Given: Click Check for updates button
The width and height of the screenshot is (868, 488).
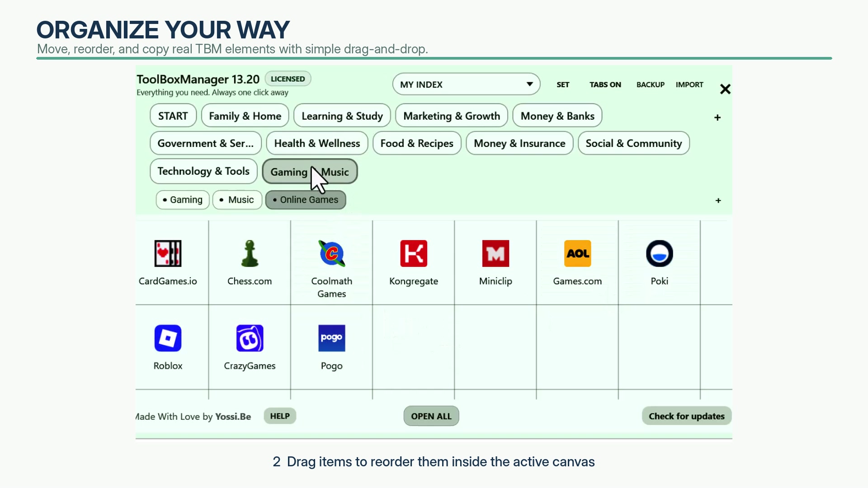Looking at the screenshot, I should [687, 416].
